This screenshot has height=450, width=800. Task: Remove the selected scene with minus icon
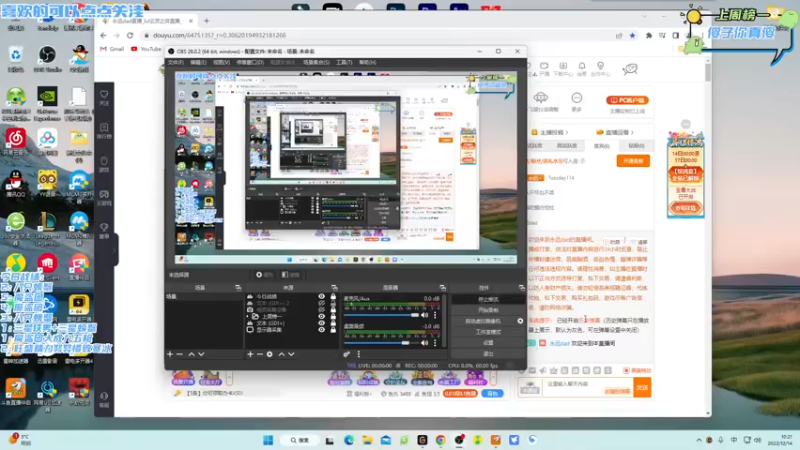click(x=180, y=354)
